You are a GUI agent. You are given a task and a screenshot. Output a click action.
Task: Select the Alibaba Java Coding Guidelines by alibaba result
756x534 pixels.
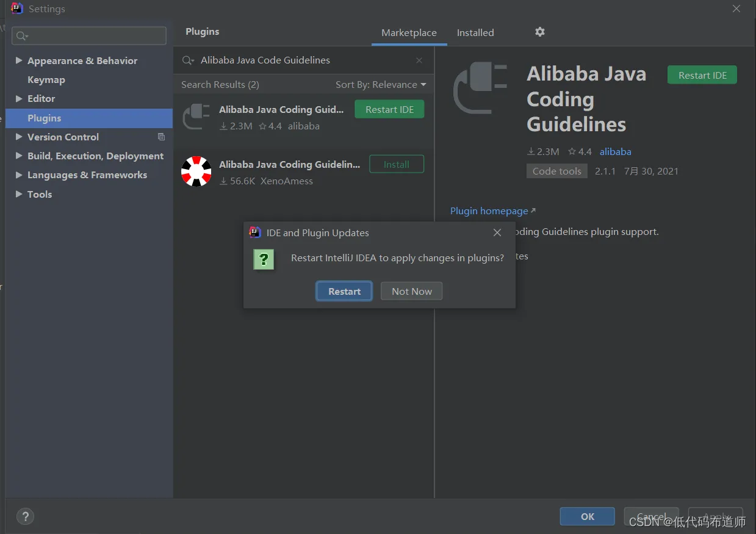pyautogui.click(x=281, y=109)
